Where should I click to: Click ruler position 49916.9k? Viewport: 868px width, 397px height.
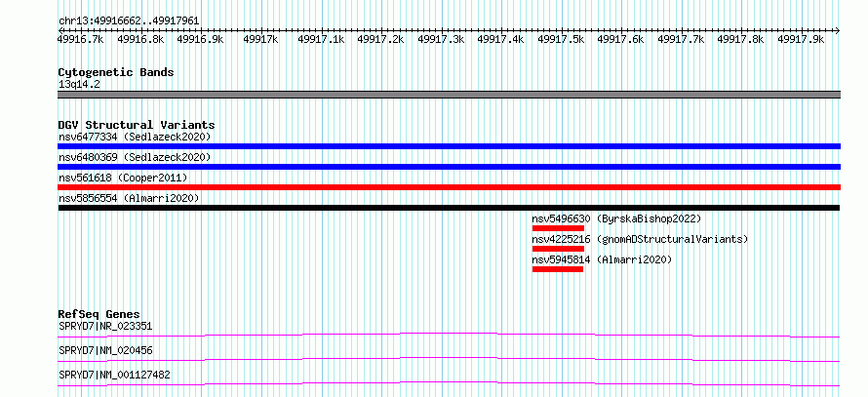(x=200, y=39)
